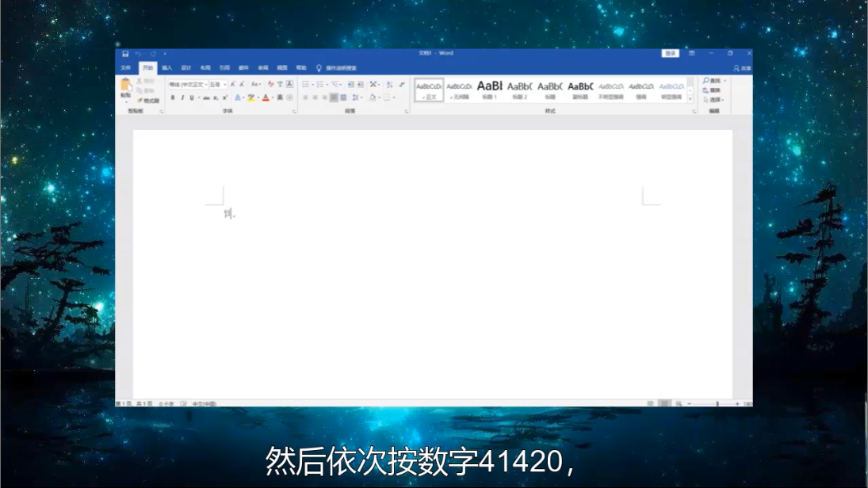Screen dimensions: 868x488
Task: Click the strikethrough icon
Action: point(206,97)
